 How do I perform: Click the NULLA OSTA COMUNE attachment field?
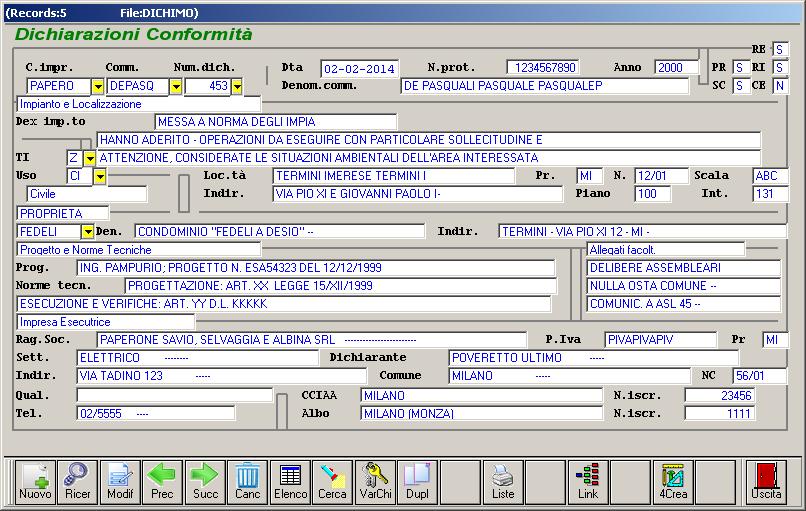click(x=684, y=286)
